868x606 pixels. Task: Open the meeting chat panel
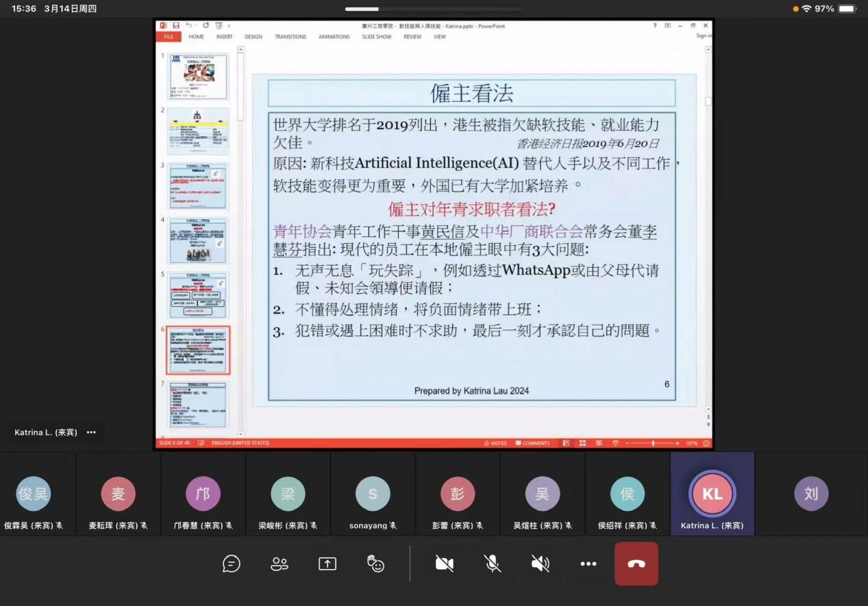232,564
